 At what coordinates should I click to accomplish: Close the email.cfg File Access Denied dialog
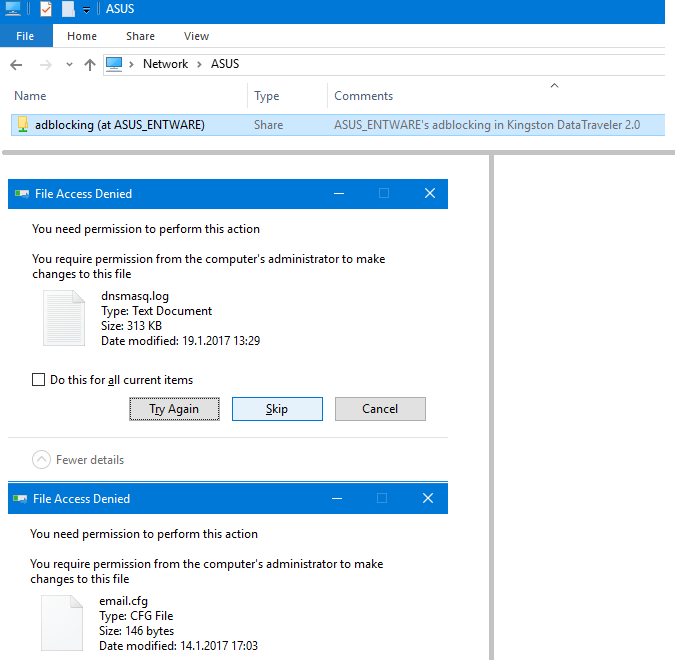click(428, 498)
